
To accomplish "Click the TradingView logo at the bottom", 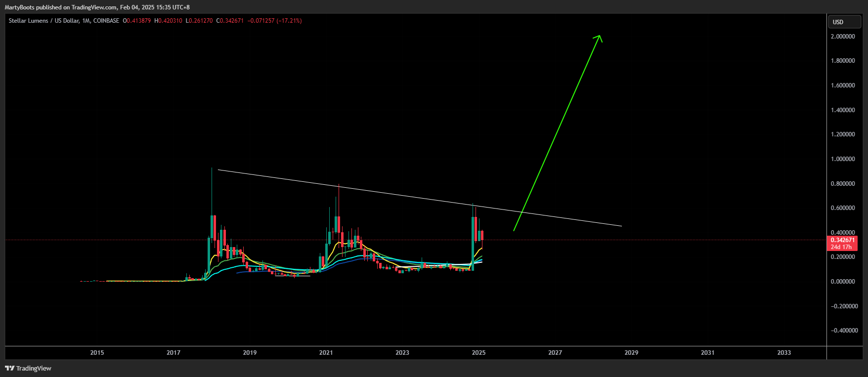I will [28, 368].
